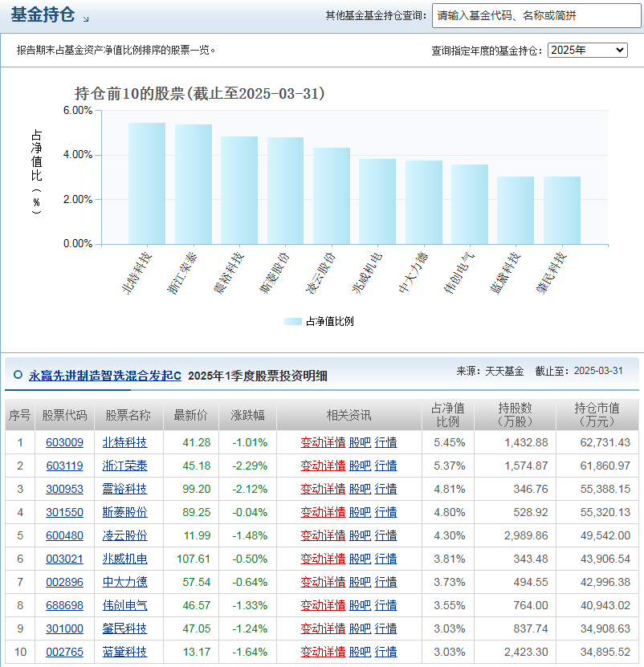Open stock code 603009 link
This screenshot has height=667, width=644.
pos(65,442)
